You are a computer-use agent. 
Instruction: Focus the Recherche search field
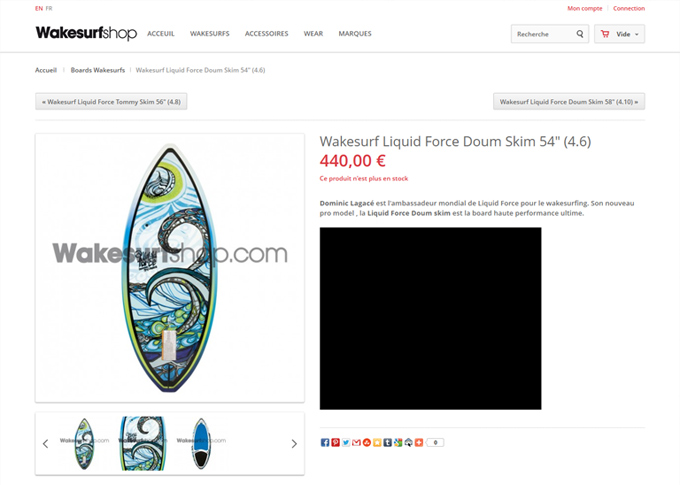pyautogui.click(x=544, y=34)
